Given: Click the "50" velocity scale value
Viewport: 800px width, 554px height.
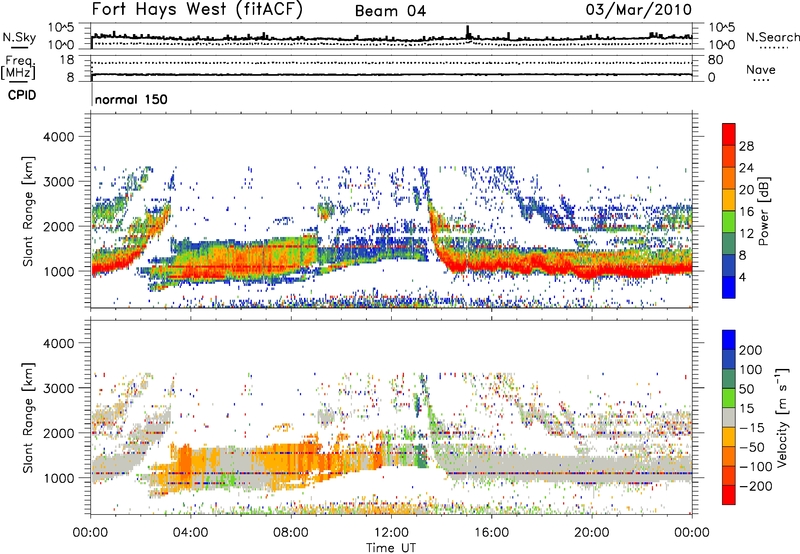Looking at the screenshot, I should (x=746, y=389).
